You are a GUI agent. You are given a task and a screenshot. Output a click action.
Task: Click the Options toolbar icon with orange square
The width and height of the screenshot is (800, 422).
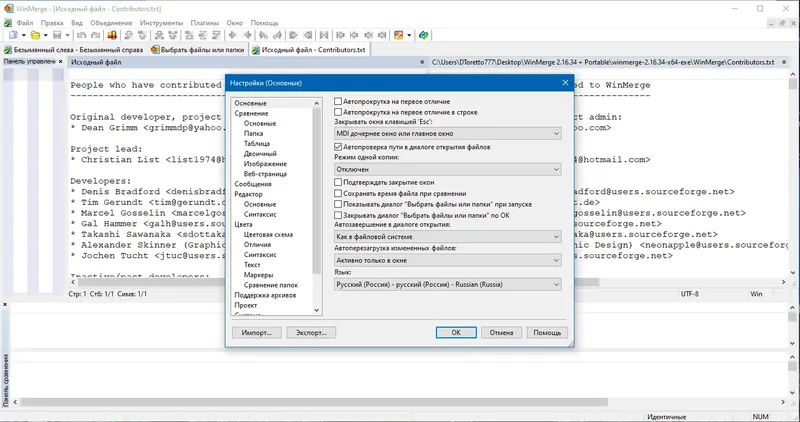click(x=398, y=35)
